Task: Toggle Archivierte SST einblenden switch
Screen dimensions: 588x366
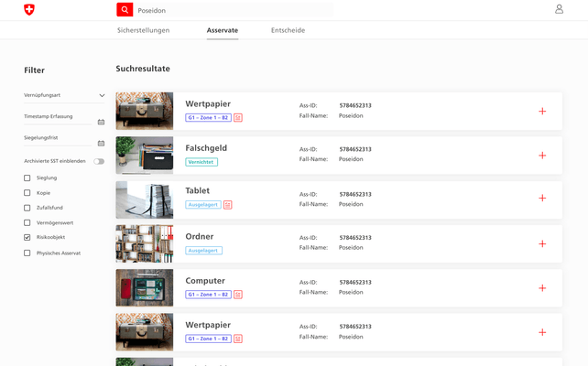Action: (98, 161)
